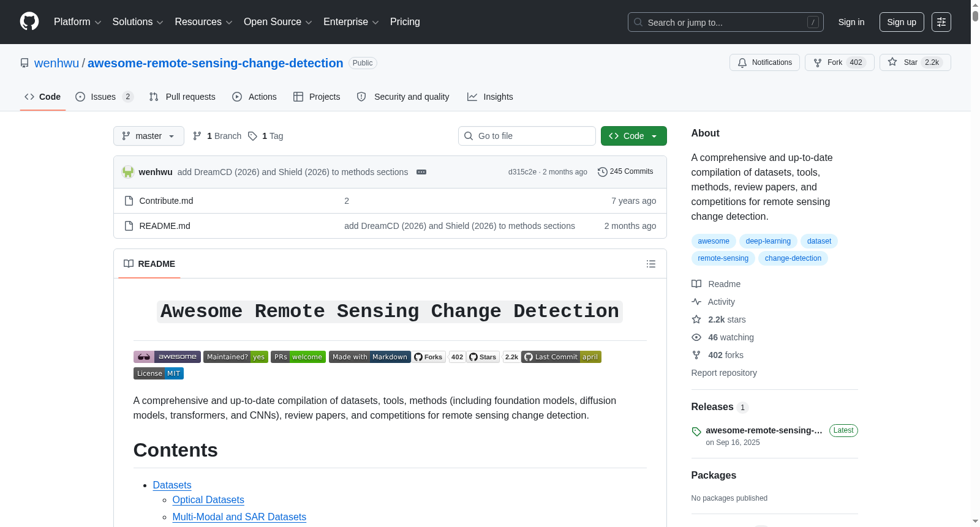Click the page vertical scrollbar
This screenshot has height=527, width=980.
[975, 263]
